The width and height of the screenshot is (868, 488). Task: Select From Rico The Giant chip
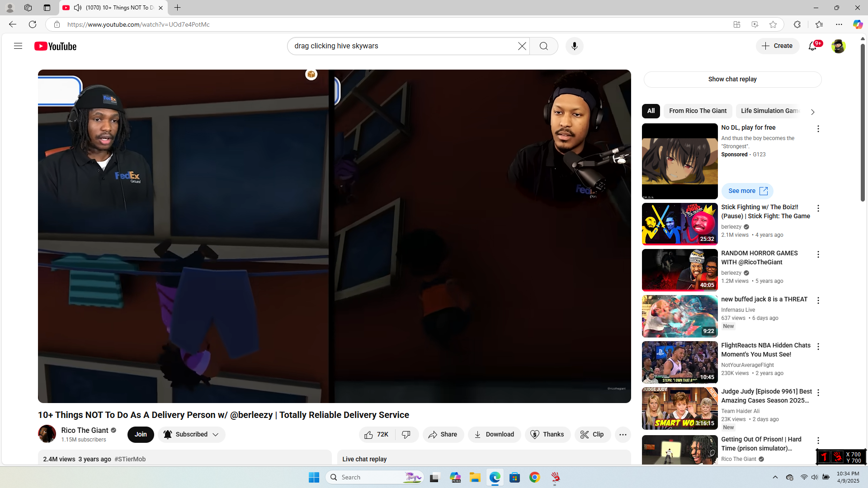[x=698, y=111]
